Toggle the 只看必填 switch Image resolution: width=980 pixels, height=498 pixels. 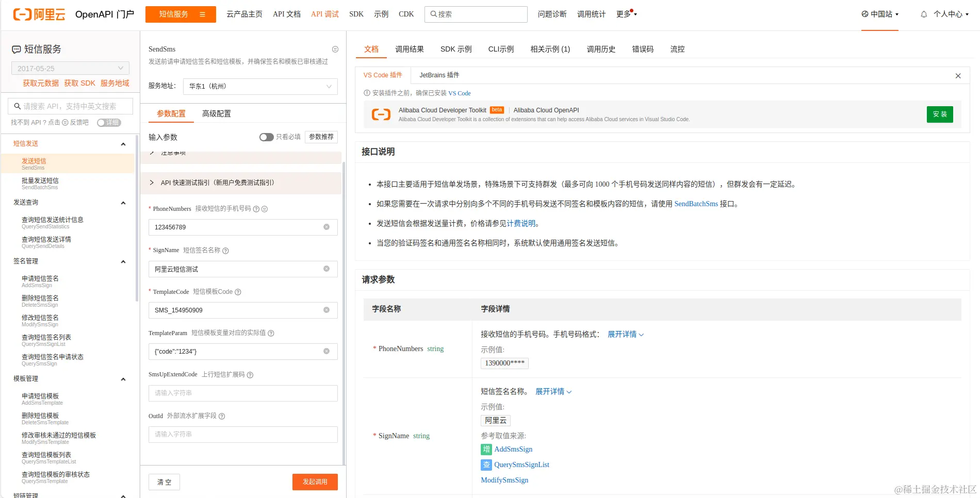point(266,137)
